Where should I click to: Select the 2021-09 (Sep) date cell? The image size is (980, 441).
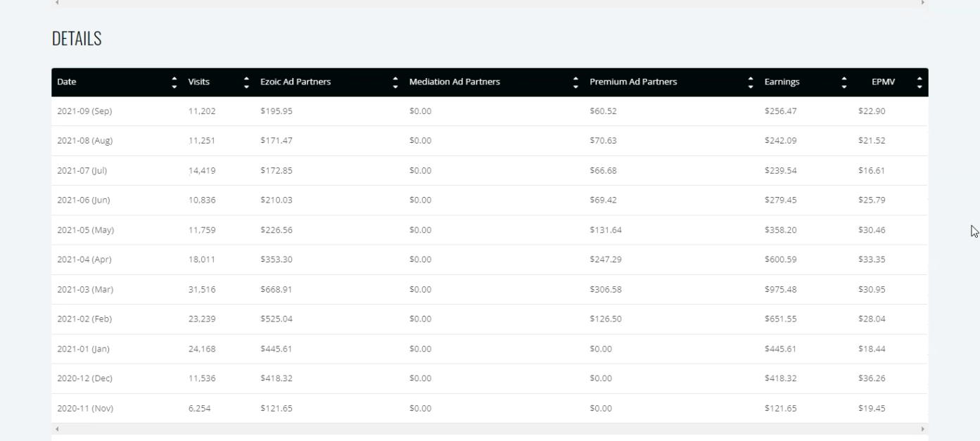click(84, 111)
